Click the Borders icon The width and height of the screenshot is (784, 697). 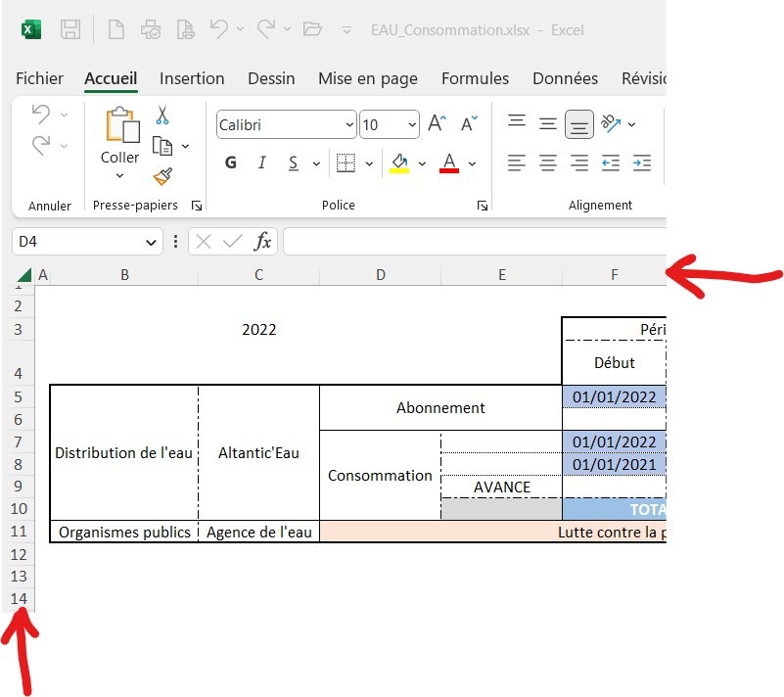pos(346,163)
